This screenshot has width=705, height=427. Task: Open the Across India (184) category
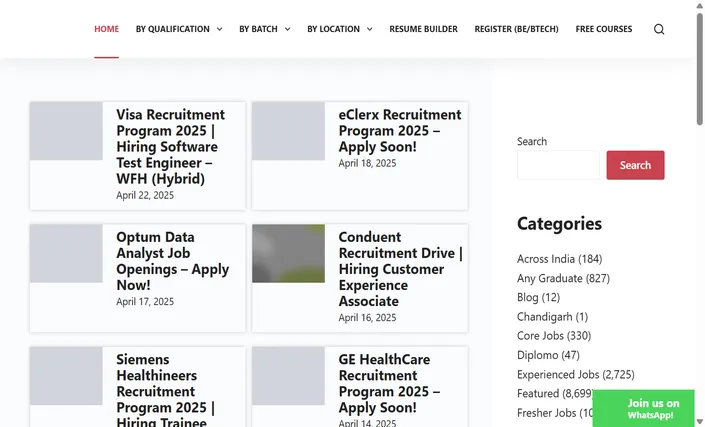pos(559,259)
